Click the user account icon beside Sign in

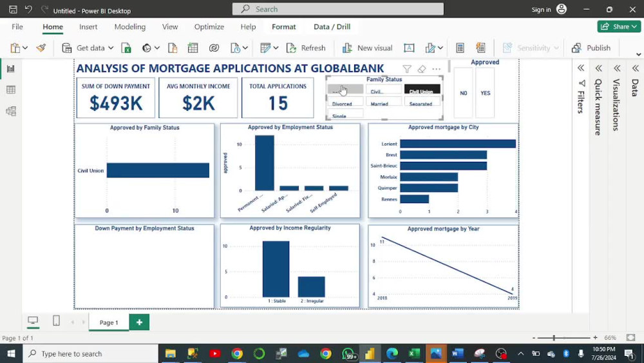562,9
